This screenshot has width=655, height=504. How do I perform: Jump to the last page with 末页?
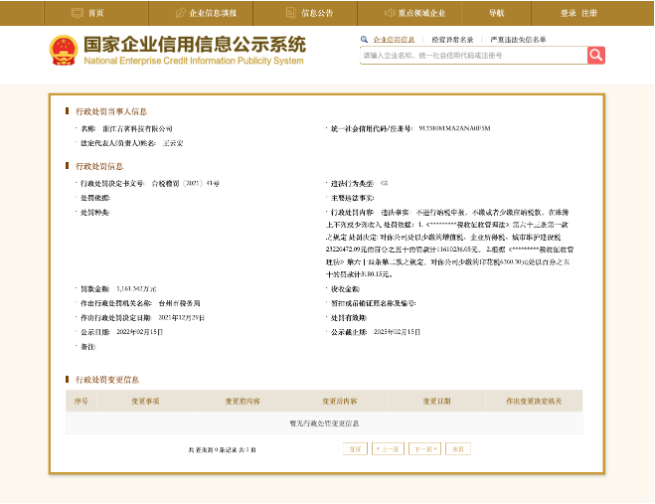click(458, 449)
